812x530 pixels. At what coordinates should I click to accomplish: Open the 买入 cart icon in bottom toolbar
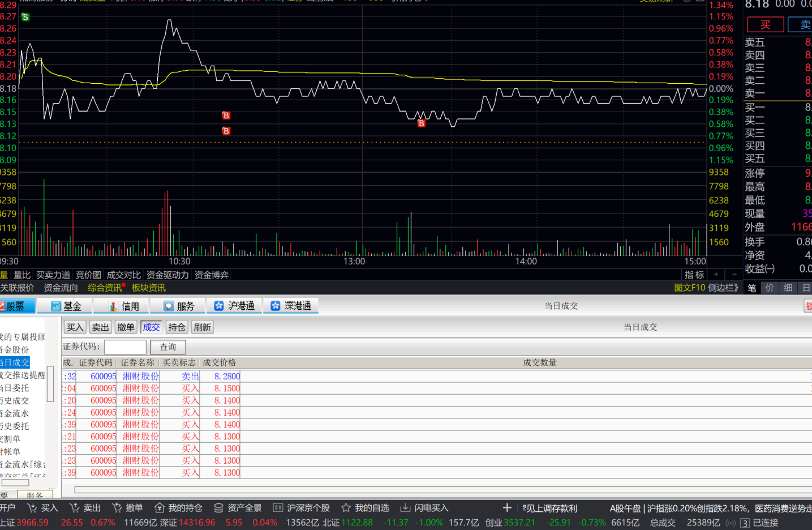[x=32, y=508]
